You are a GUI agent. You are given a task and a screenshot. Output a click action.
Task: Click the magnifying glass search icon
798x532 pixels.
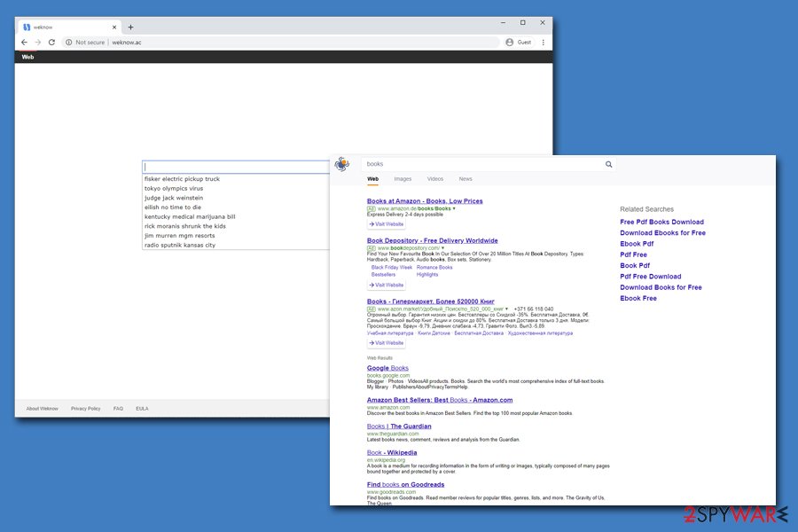(x=608, y=164)
